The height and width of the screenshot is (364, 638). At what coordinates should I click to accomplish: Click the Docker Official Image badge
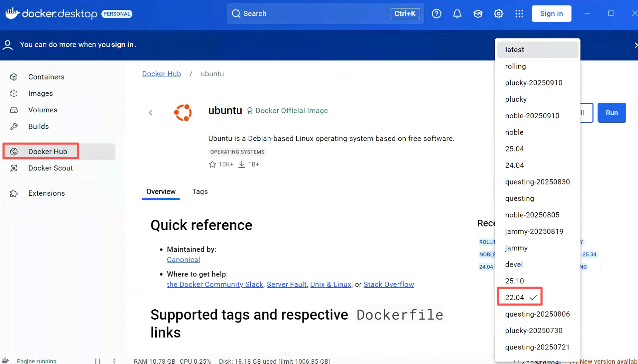287,111
